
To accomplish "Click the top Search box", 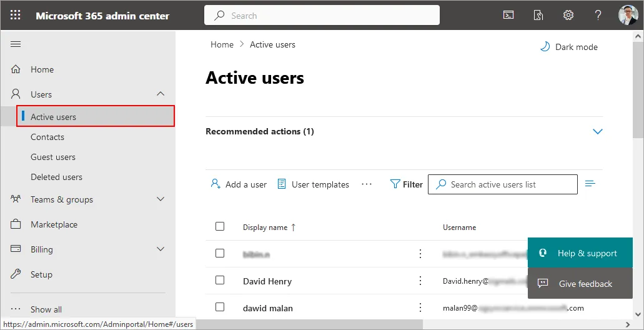I will [x=322, y=15].
